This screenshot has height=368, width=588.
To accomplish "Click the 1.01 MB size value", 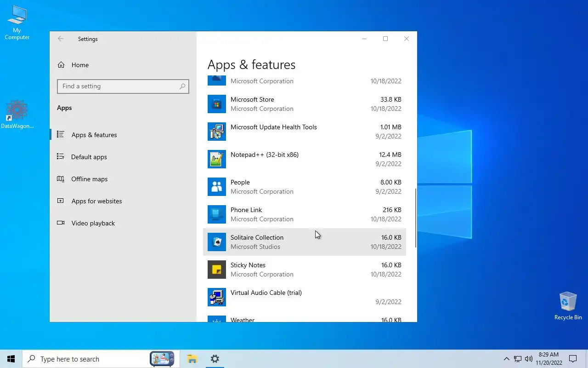I will point(391,127).
